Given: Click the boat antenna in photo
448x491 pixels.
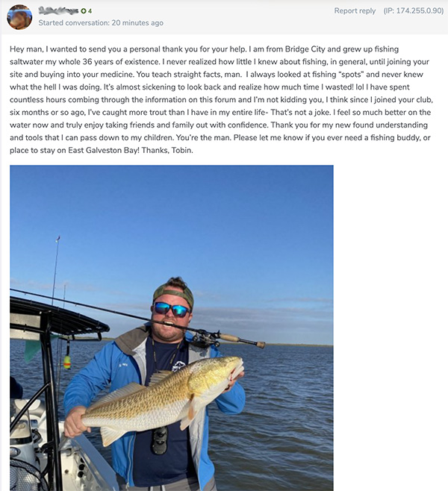Looking at the screenshot, I should point(56,269).
